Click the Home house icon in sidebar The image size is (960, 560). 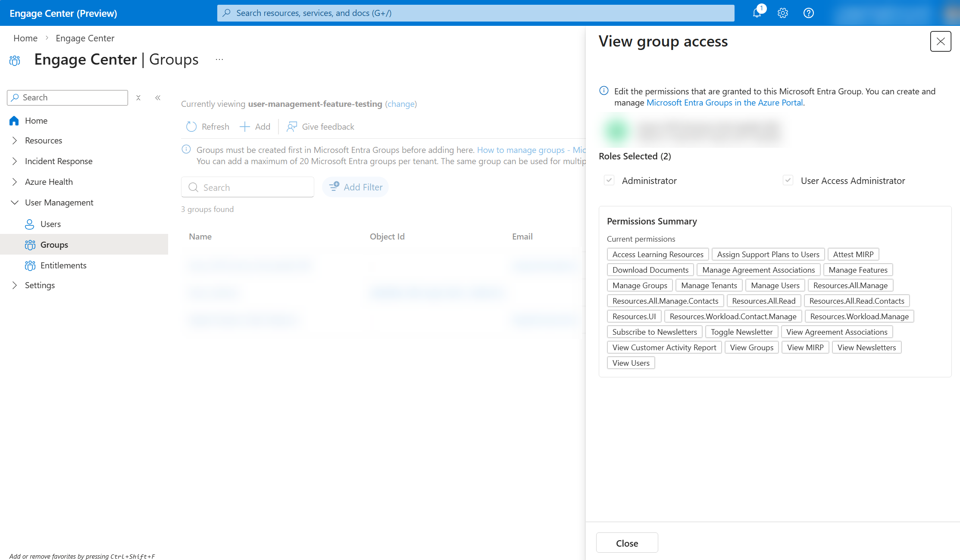click(14, 121)
